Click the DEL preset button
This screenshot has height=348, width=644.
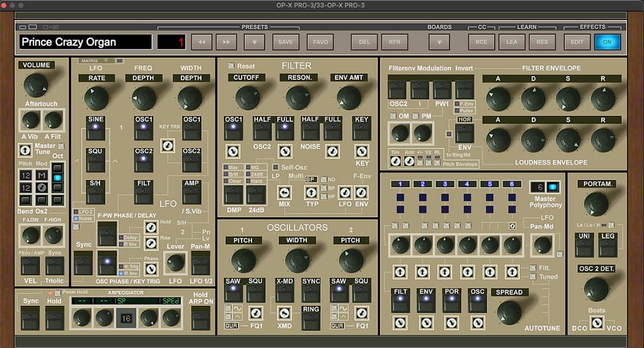364,42
